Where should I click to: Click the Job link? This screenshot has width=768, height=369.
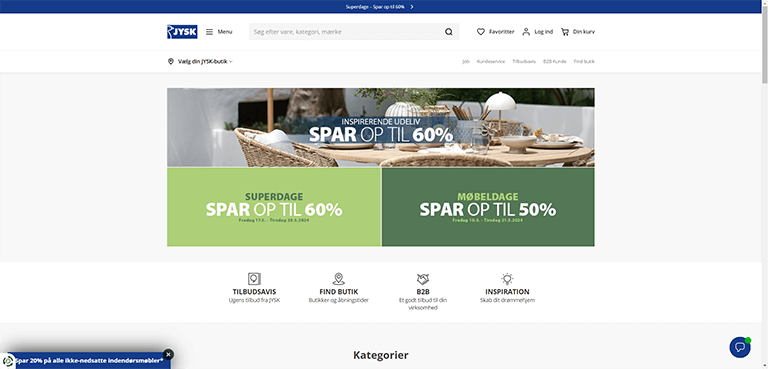465,62
